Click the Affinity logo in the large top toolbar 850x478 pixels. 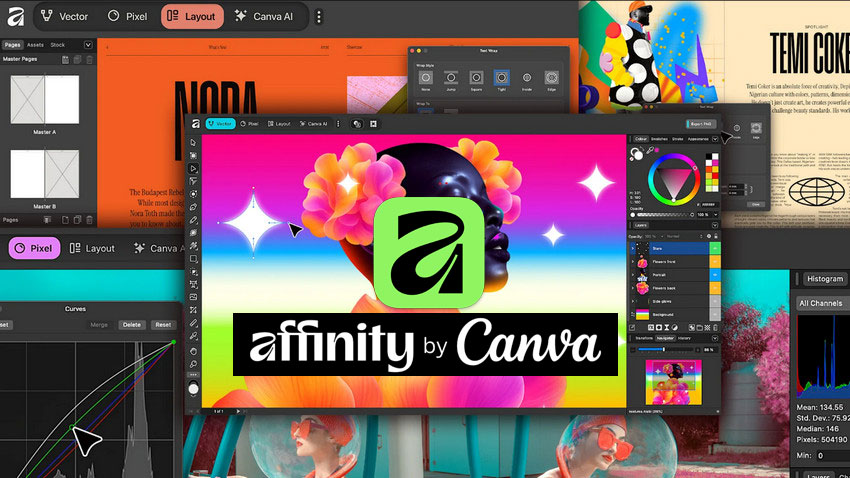[x=16, y=17]
